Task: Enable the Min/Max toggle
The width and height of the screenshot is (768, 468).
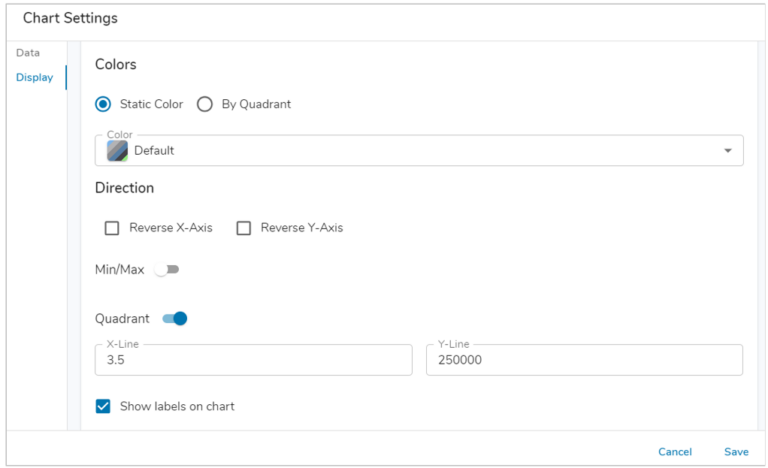Action: (x=168, y=270)
